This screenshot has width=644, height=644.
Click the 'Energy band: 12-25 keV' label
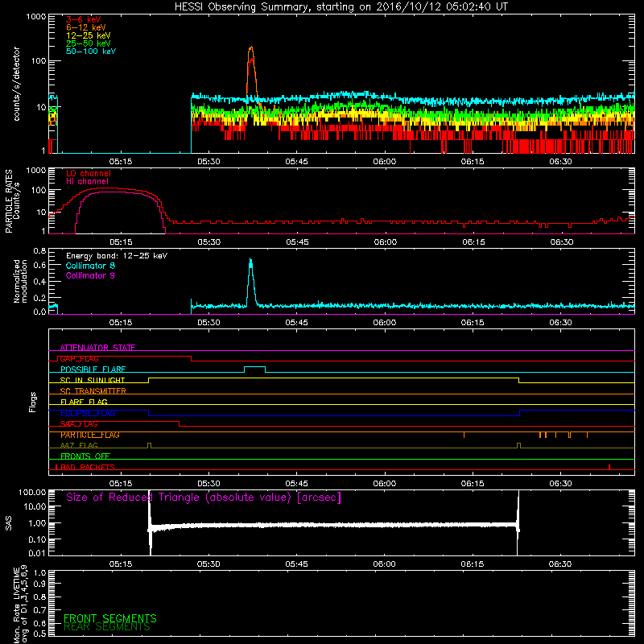[117, 256]
